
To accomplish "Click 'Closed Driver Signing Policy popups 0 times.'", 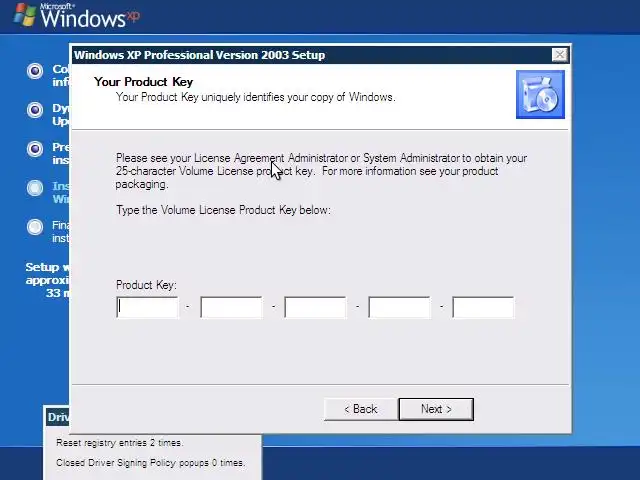I will (151, 463).
